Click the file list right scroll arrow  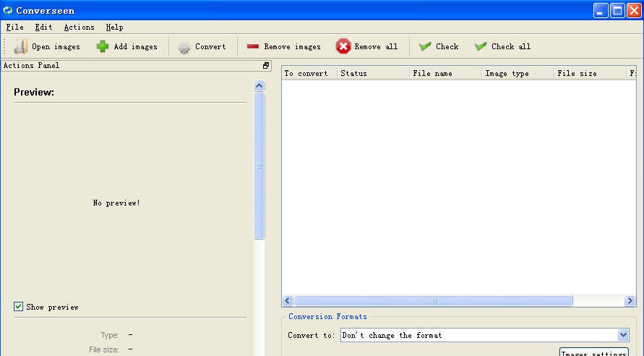(x=630, y=300)
